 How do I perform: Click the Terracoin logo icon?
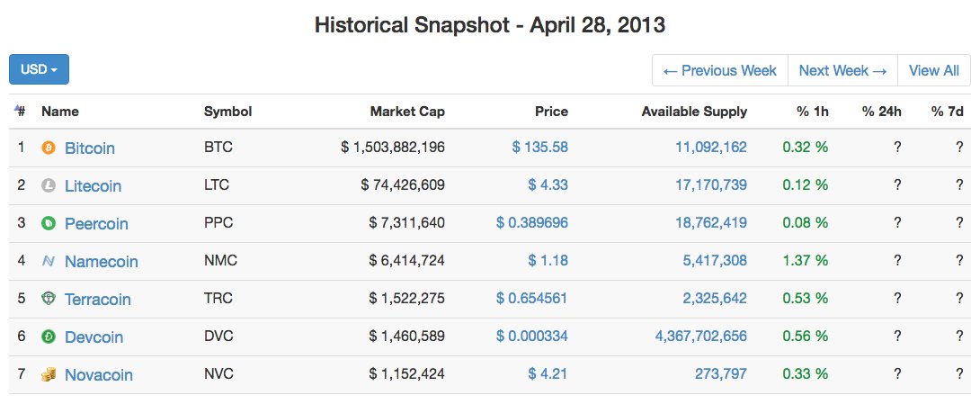tap(49, 299)
